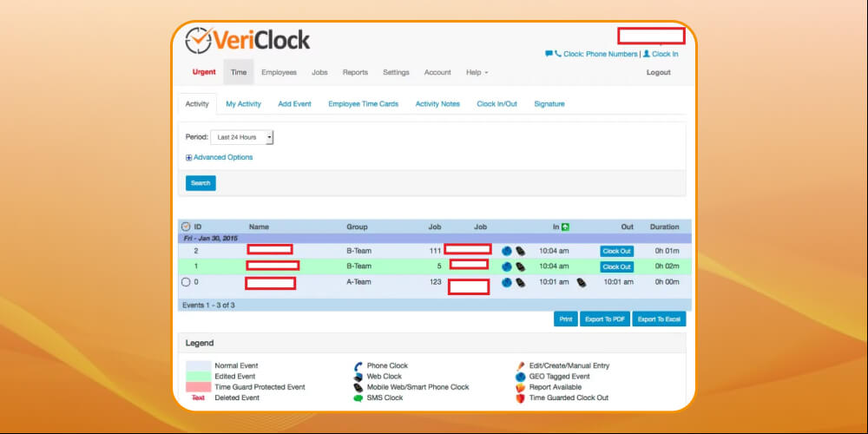Select the Time menu item
Image resolution: width=868 pixels, height=434 pixels.
(x=239, y=72)
